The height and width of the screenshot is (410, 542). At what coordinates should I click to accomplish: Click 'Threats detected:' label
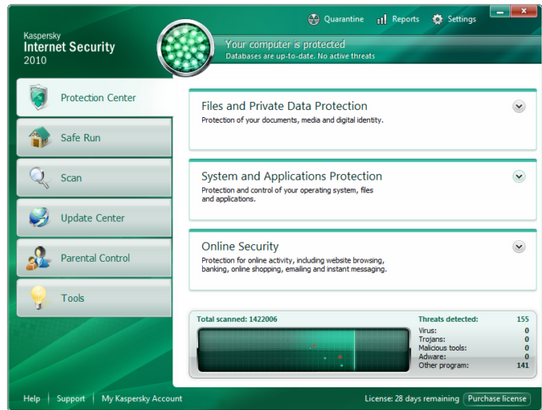pyautogui.click(x=448, y=319)
